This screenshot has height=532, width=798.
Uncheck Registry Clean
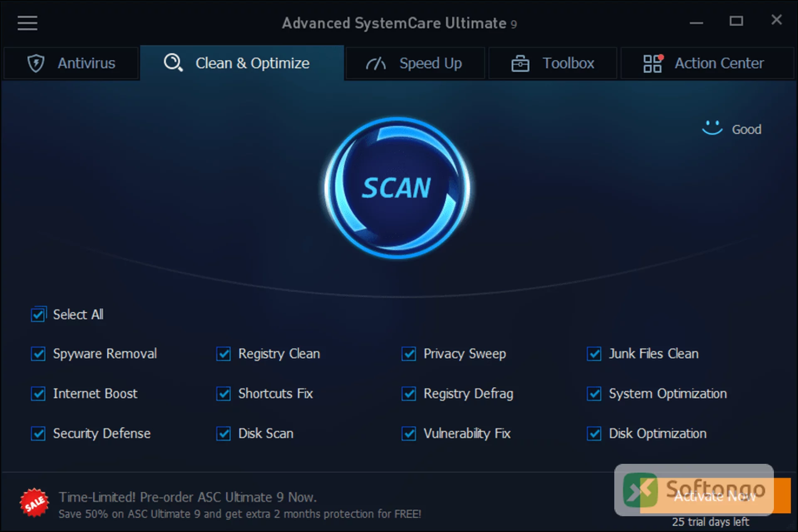224,354
